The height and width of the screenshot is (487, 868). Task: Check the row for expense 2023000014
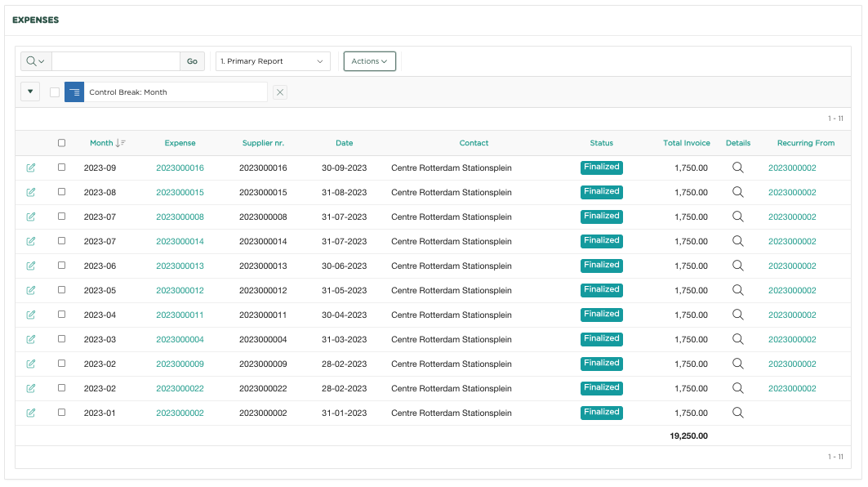(x=61, y=240)
